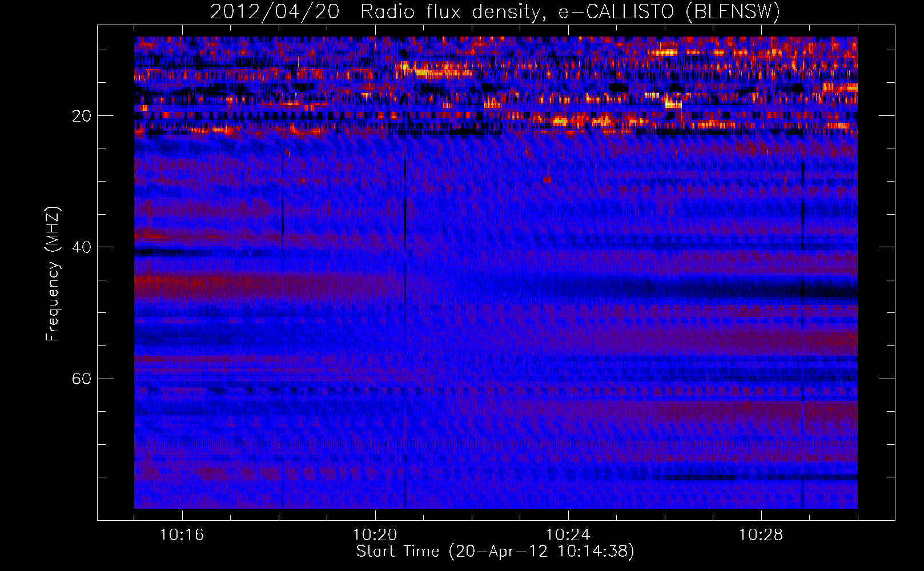
Task: Click the '10:28' time tick label
Action: [x=761, y=535]
